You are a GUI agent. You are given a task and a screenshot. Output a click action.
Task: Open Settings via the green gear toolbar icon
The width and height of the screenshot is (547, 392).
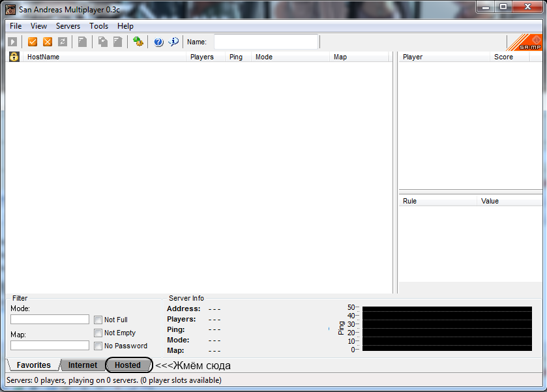138,42
